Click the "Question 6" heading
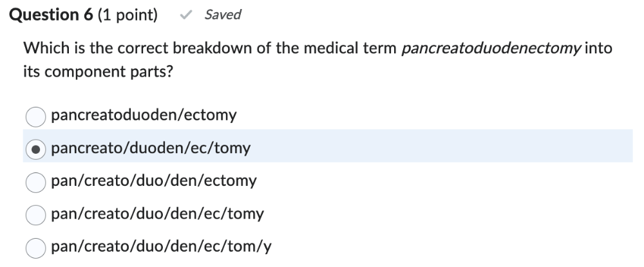This screenshot has width=644, height=267. point(50,15)
